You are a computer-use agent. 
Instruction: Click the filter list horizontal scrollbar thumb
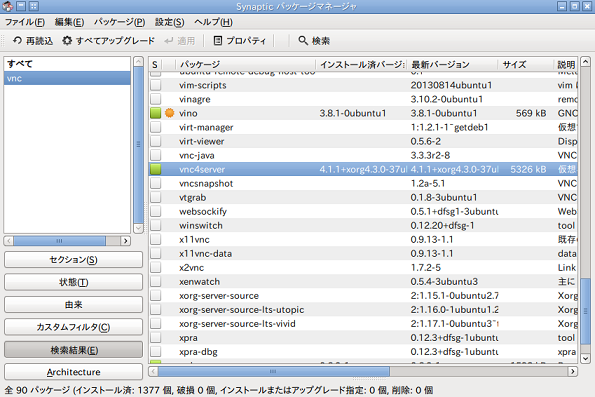coord(60,241)
